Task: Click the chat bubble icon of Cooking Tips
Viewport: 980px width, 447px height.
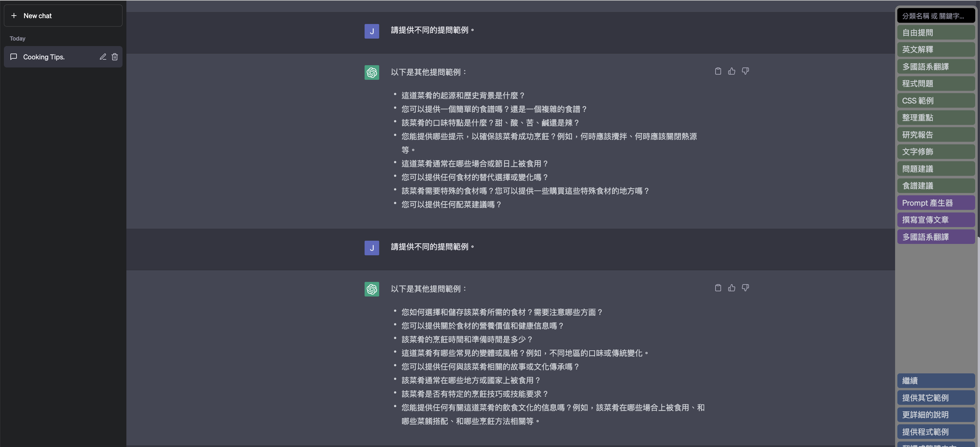Action: (x=14, y=57)
